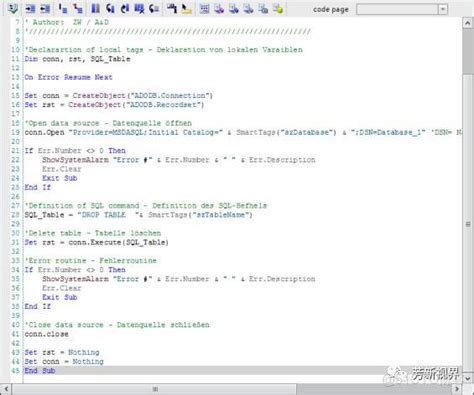Click the 'Declarartion of local tags' comment line
The height and width of the screenshot is (395, 474).
164,50
